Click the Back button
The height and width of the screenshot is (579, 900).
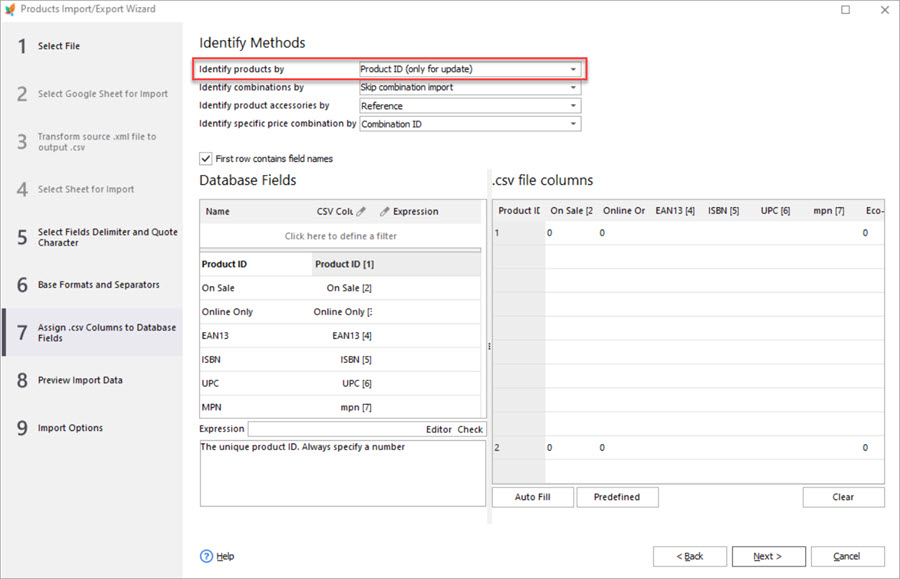tap(689, 556)
